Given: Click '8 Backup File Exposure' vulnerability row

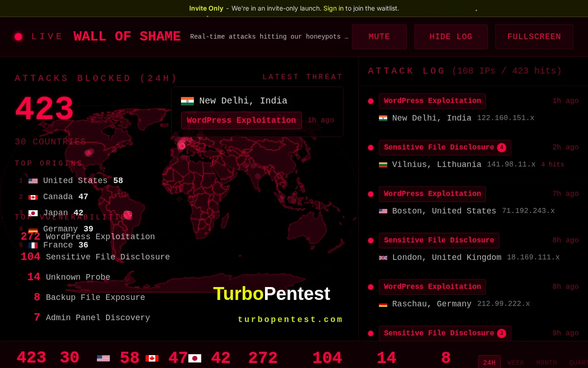Looking at the screenshot, I should tap(89, 298).
